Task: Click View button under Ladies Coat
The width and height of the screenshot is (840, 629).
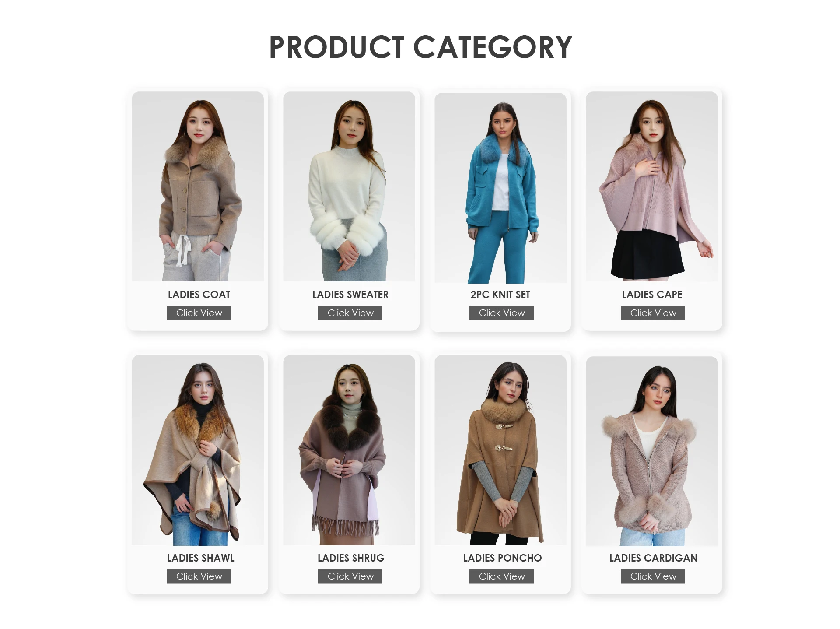Action: tap(199, 313)
